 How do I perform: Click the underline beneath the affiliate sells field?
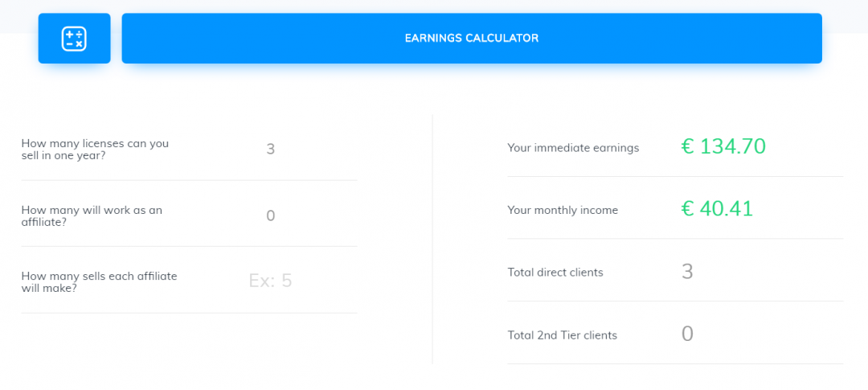(189, 313)
